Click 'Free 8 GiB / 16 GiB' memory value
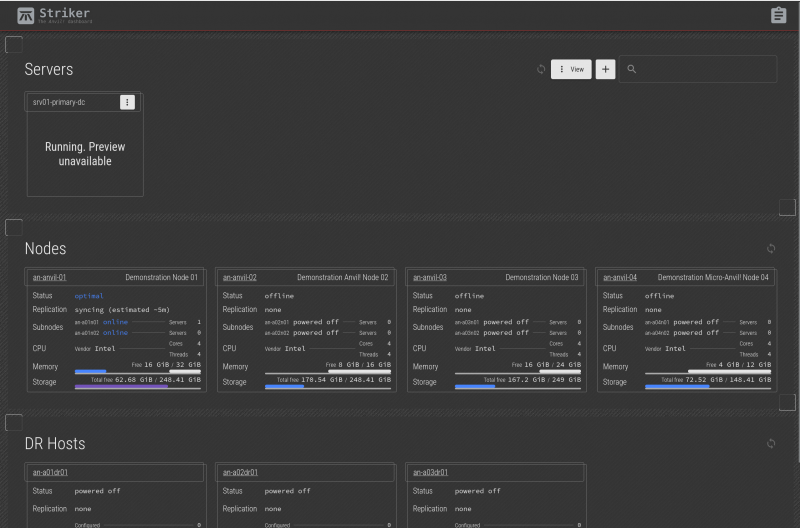Viewport: 800px width, 528px height. tap(358, 365)
